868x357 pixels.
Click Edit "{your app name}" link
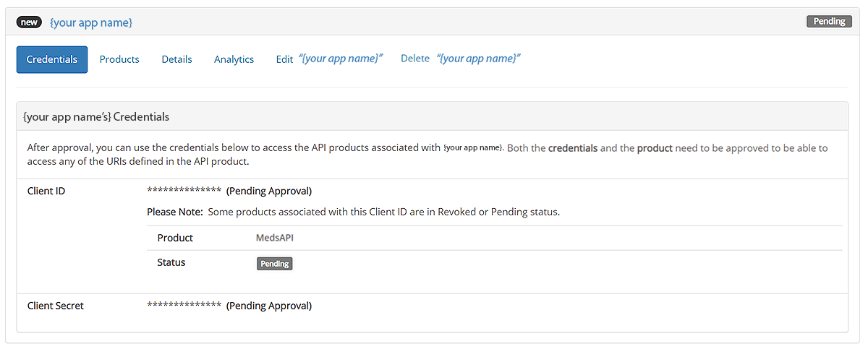click(329, 59)
